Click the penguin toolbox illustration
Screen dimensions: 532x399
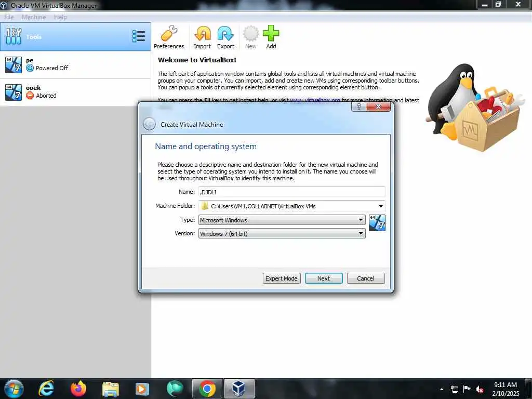coord(475,107)
